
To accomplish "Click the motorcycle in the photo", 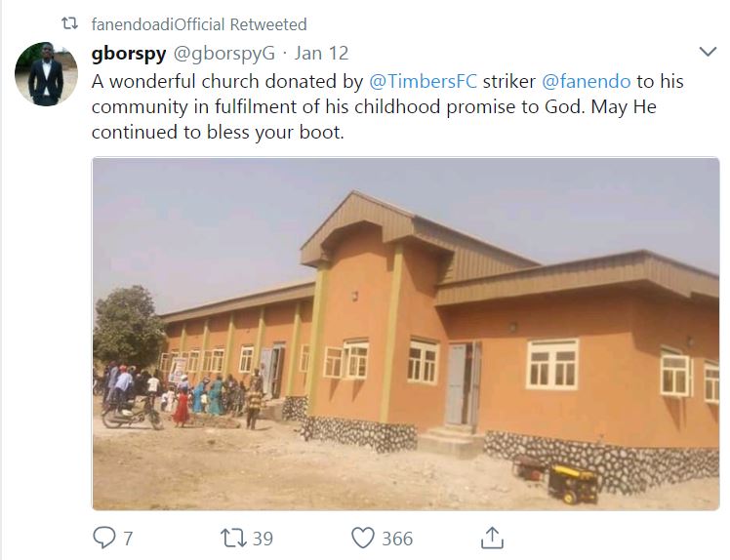I will pyautogui.click(x=131, y=414).
